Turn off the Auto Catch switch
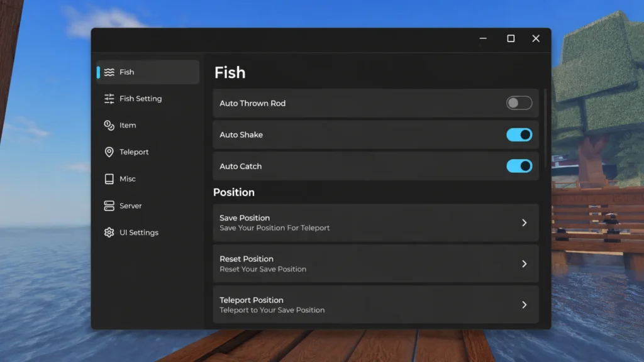The image size is (644, 362). 519,166
